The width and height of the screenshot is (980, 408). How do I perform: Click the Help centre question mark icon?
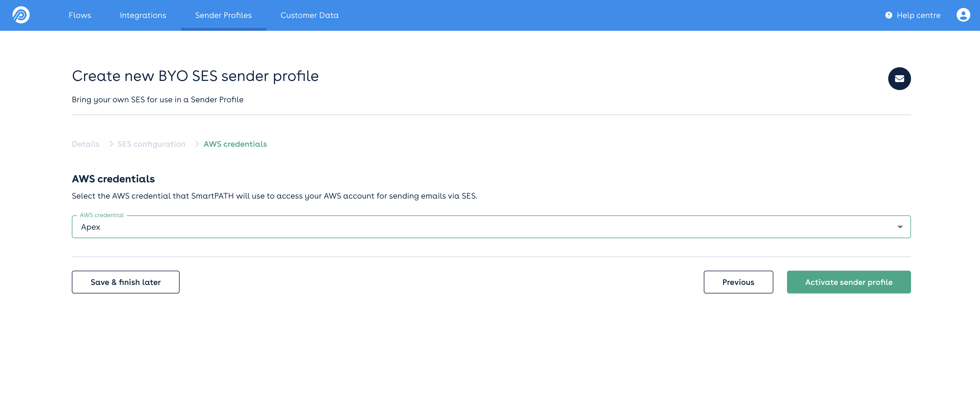(x=888, y=15)
